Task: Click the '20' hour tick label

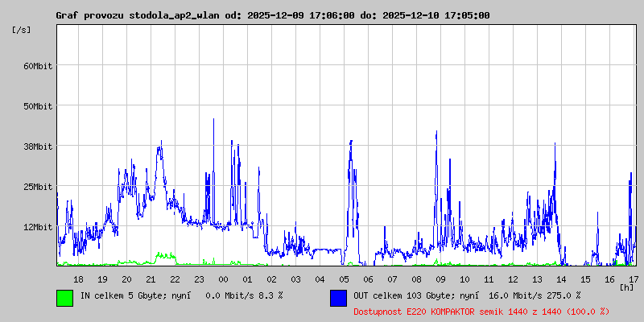Action: 126,279
